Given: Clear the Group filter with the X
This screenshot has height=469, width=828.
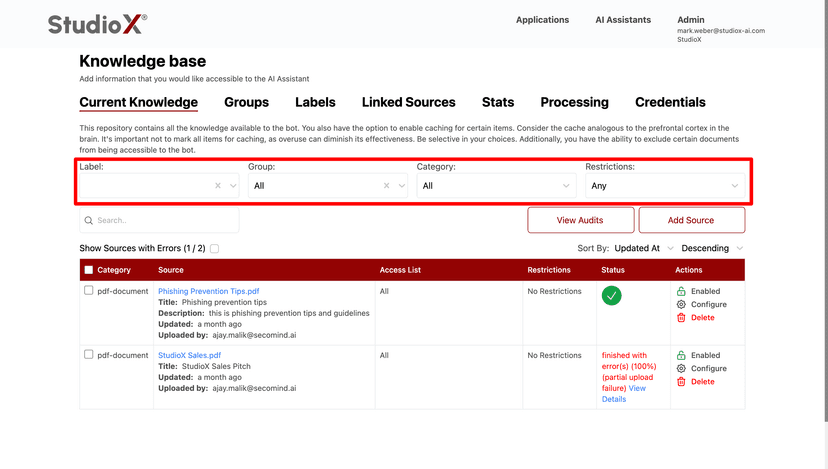Looking at the screenshot, I should click(387, 185).
